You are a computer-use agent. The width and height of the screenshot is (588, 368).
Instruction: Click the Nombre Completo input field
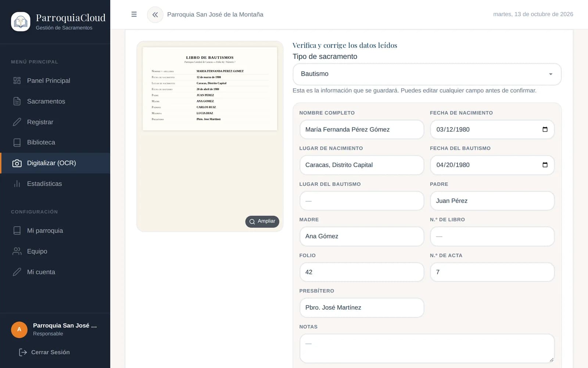(x=362, y=130)
